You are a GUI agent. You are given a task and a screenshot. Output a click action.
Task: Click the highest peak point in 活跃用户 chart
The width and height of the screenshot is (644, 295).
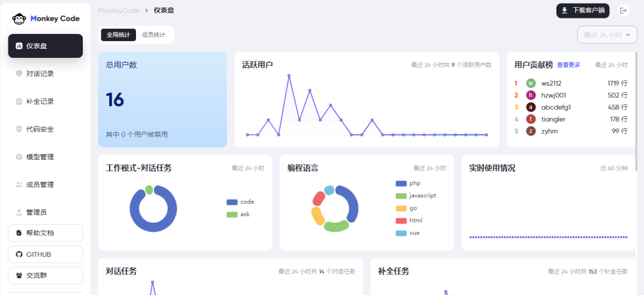pos(289,76)
